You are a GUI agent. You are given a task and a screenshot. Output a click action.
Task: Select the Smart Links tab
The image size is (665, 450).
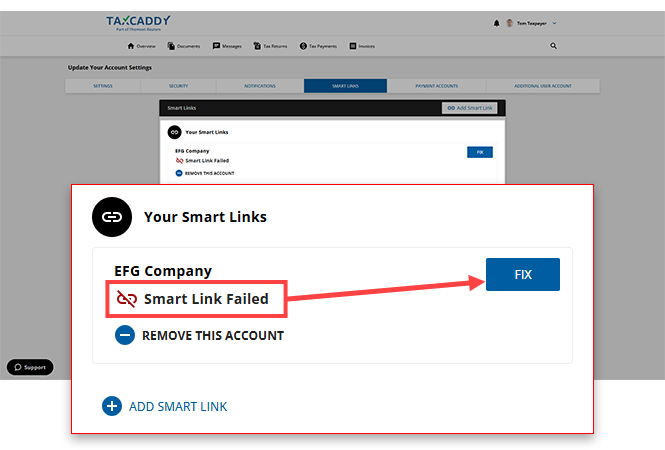tap(345, 86)
